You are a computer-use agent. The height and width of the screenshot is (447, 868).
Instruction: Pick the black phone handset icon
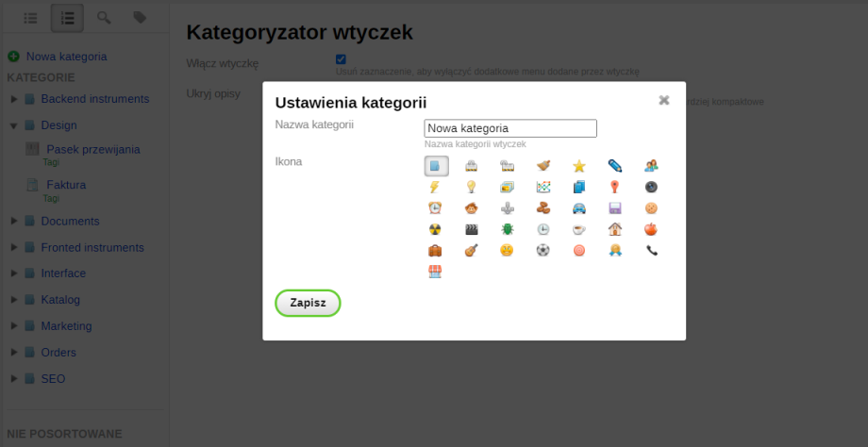[651, 251]
